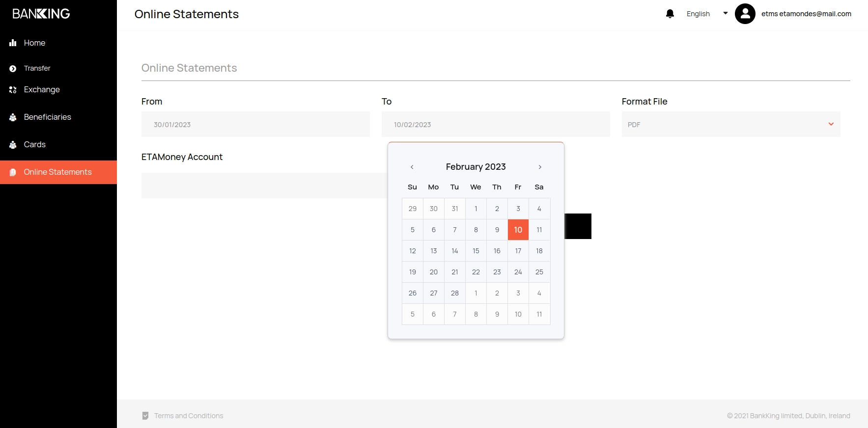
Task: Select February 3 in the calendar
Action: (x=518, y=209)
